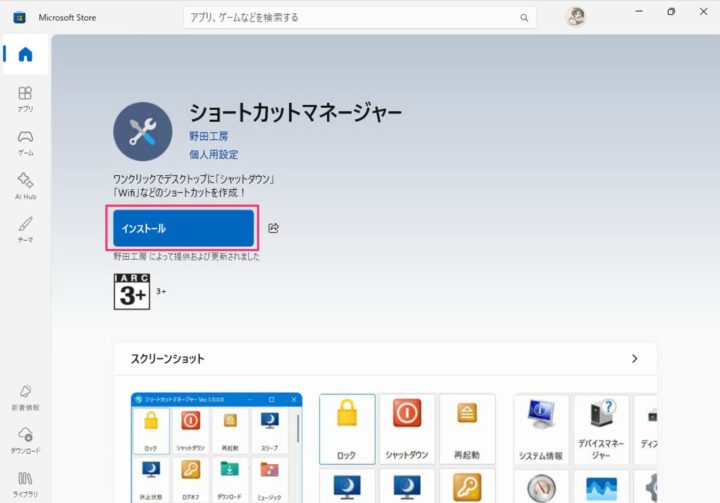The width and height of the screenshot is (720, 503).
Task: Open the 野田工房 publisher link
Action: 208,135
